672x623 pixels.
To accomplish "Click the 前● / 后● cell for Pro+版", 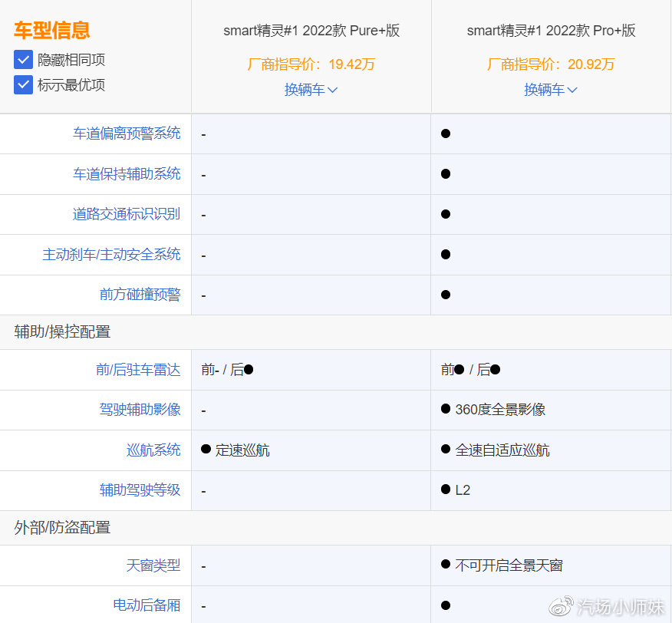I will coord(470,370).
